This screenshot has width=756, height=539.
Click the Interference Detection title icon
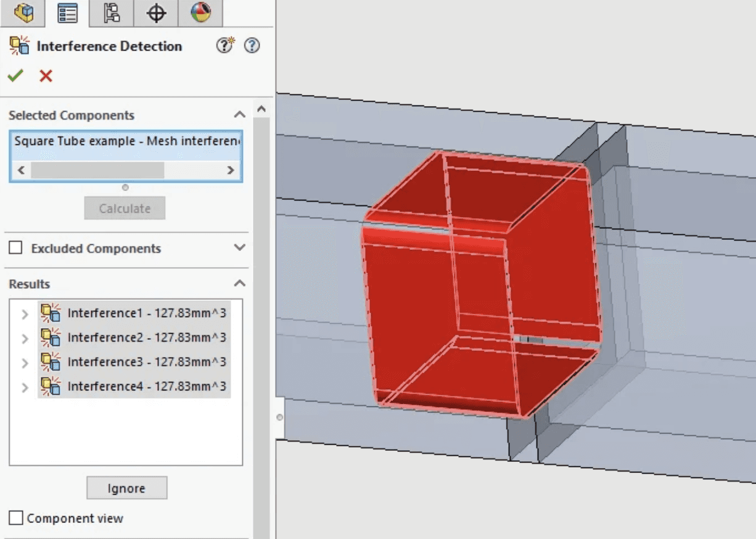tap(19, 46)
